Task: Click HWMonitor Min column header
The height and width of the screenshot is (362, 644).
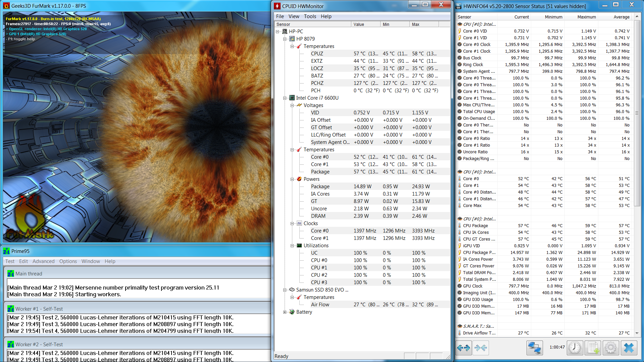Action: click(395, 24)
